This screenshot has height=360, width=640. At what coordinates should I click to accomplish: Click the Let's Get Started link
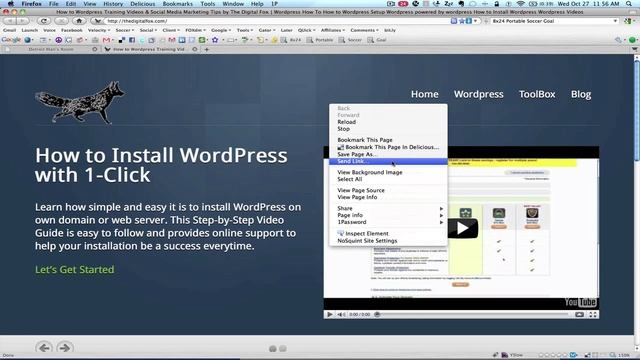click(x=75, y=269)
